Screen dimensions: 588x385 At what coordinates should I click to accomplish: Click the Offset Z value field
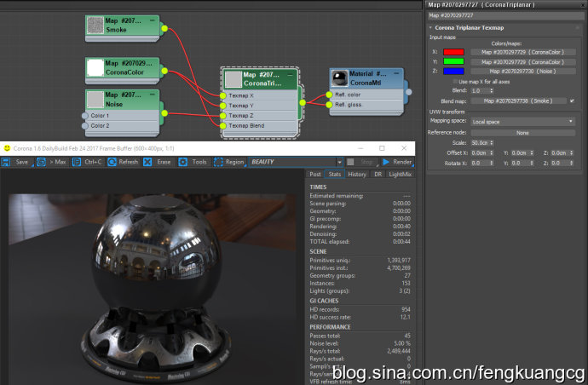click(560, 153)
